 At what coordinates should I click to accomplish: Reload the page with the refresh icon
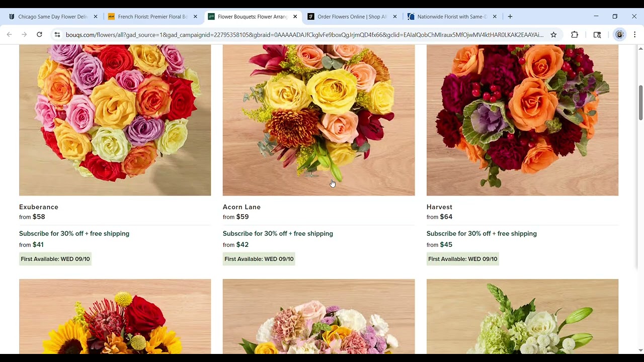[x=39, y=35]
